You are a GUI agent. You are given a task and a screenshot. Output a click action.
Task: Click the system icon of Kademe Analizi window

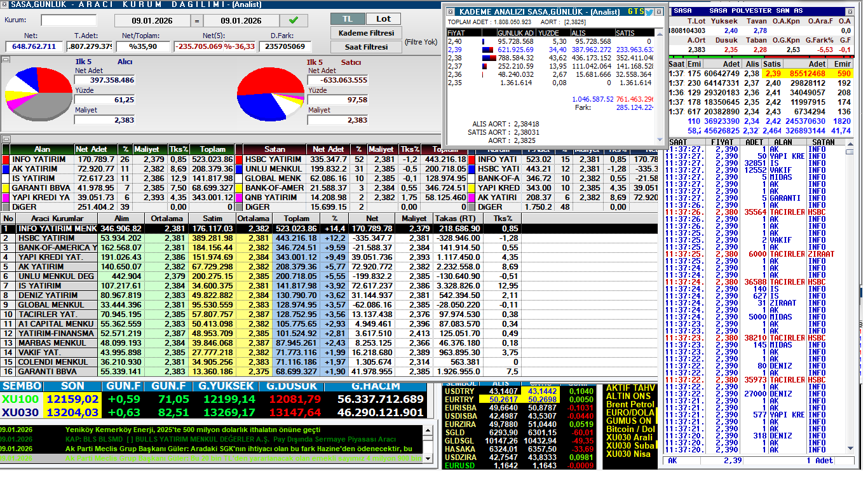coord(451,11)
